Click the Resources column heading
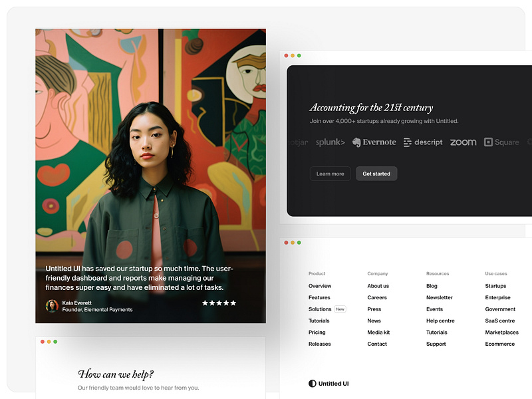This screenshot has width=532, height=399. click(438, 273)
